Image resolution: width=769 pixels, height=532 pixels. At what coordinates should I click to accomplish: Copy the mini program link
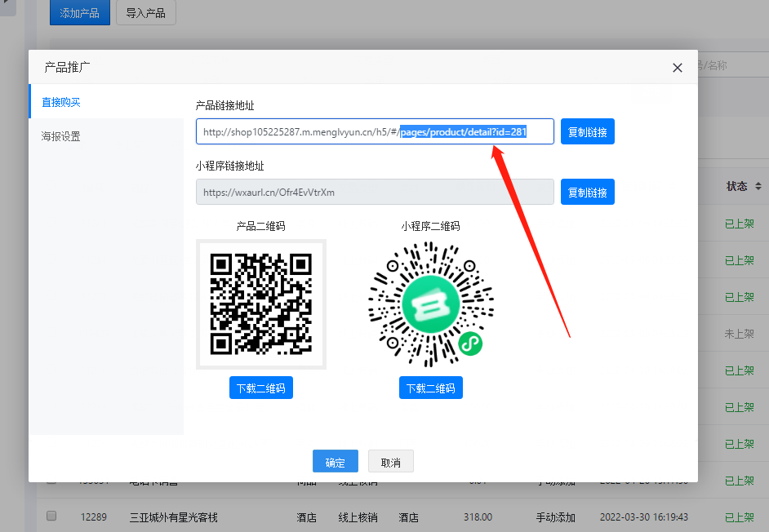pos(588,192)
